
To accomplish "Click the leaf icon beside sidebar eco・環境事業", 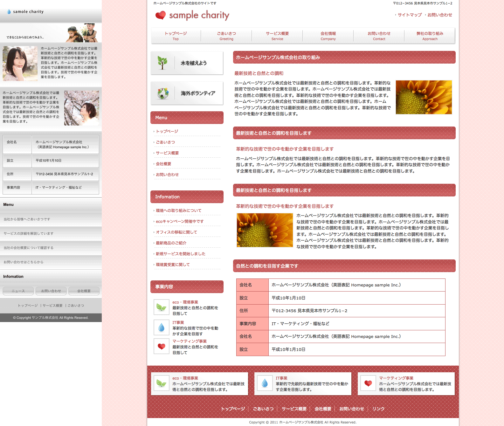I will [x=162, y=307].
